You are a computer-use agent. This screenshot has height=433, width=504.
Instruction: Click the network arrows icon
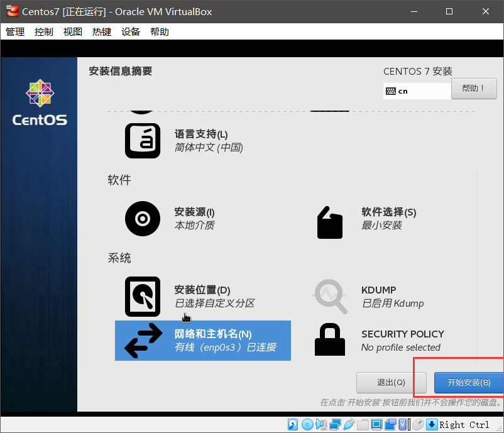click(x=143, y=341)
